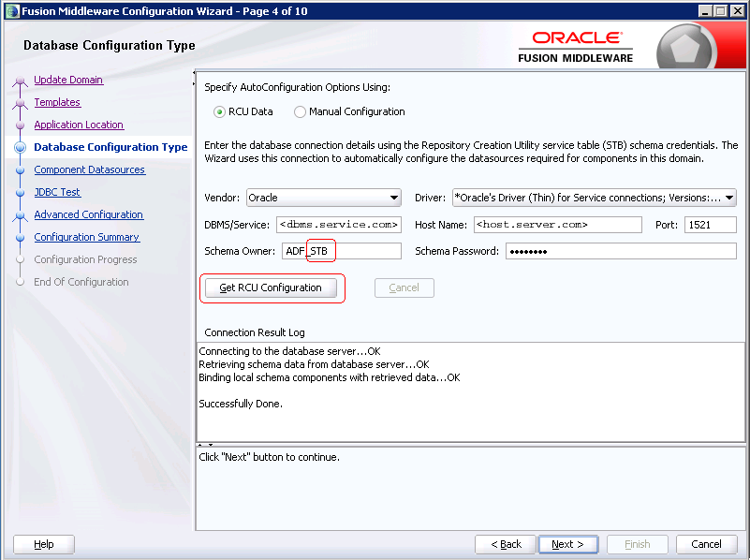Click the greyed-out Cancel button beside Get RCU Configuration
The width and height of the screenshot is (750, 560).
pyautogui.click(x=404, y=287)
